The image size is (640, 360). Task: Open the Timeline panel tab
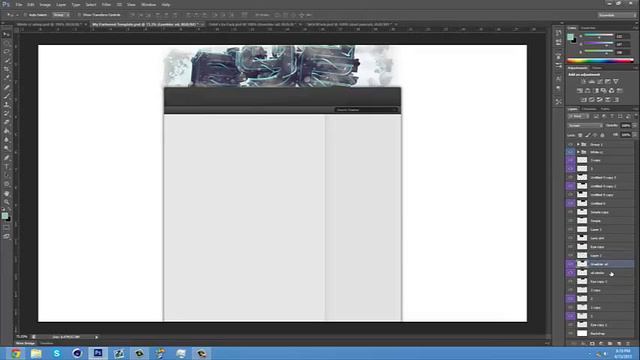47,344
